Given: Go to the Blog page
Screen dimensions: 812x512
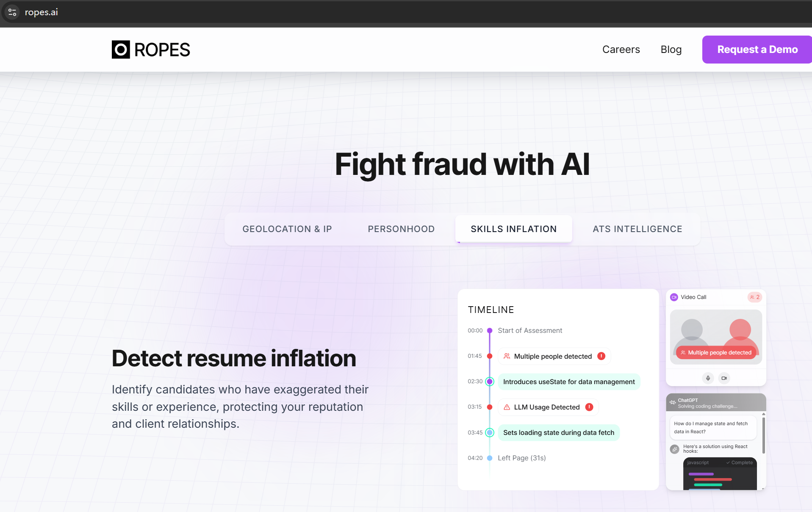Looking at the screenshot, I should (x=671, y=50).
